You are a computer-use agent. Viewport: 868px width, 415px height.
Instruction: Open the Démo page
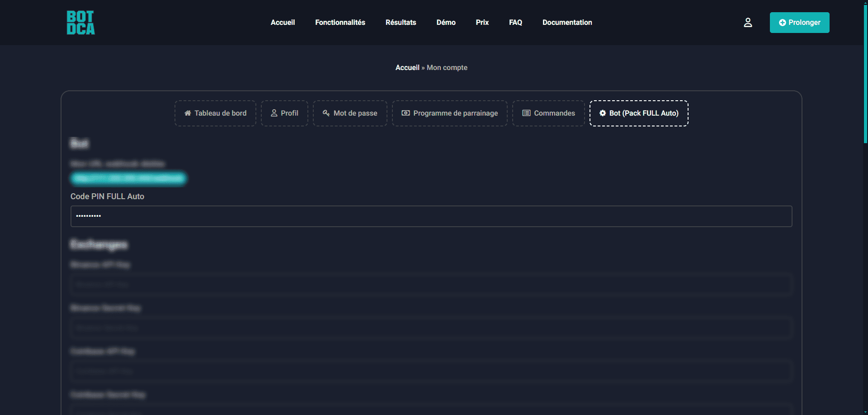point(446,23)
